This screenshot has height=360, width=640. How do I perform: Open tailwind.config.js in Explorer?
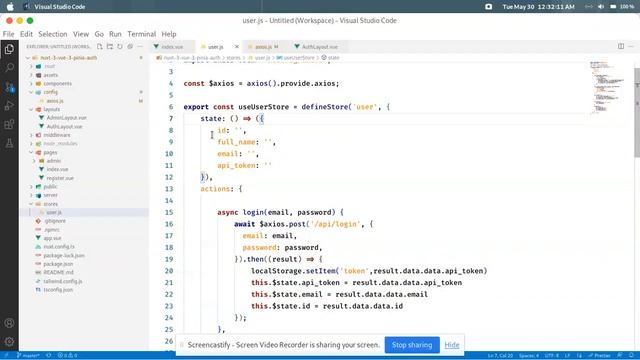tap(63, 281)
